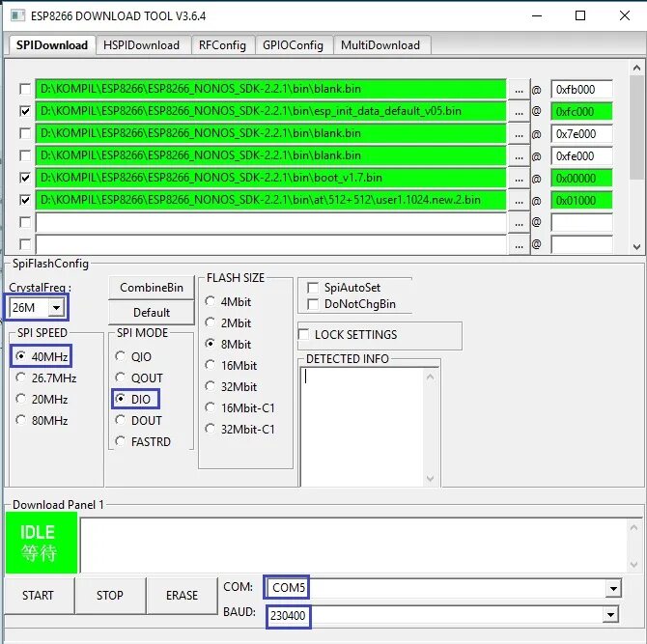Browse file for the 0xfe000 blank.bin row
Screen dimensions: 647x644
coord(520,156)
